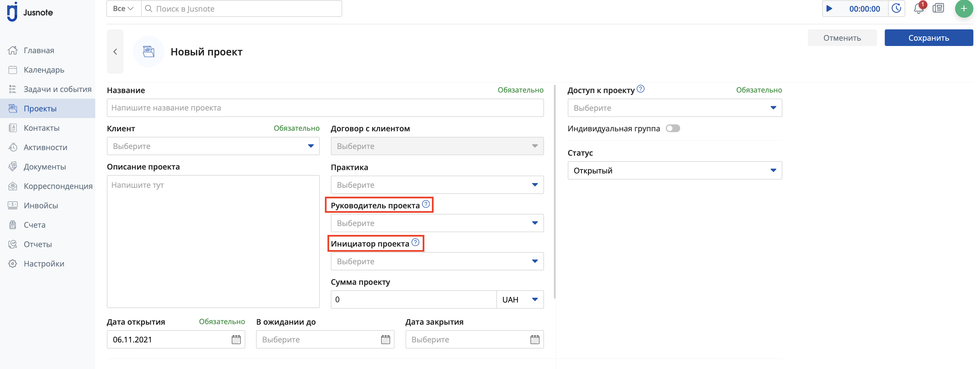Expand the Договор с клиентом dropdown
This screenshot has width=980, height=369.
point(437,146)
